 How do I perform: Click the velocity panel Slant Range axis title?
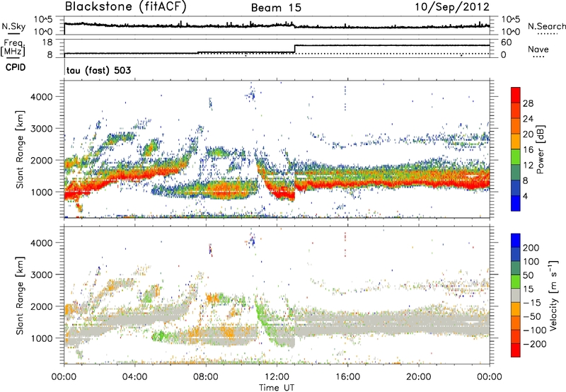coord(21,295)
